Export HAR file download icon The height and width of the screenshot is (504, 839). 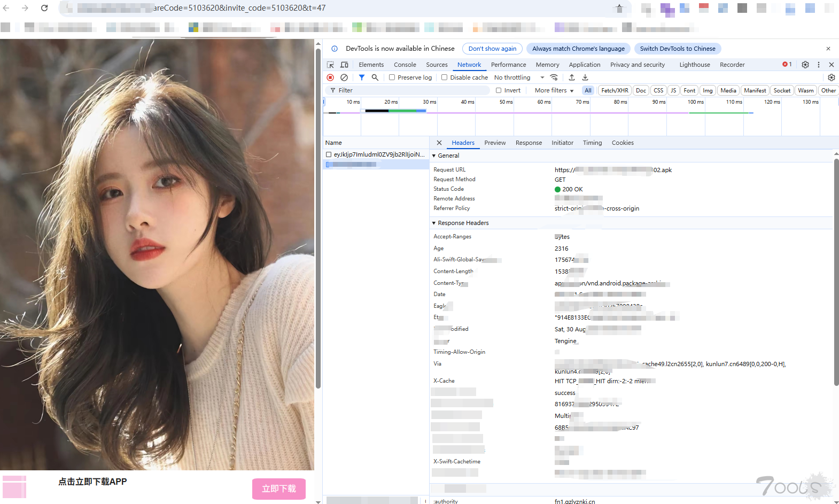[585, 77]
